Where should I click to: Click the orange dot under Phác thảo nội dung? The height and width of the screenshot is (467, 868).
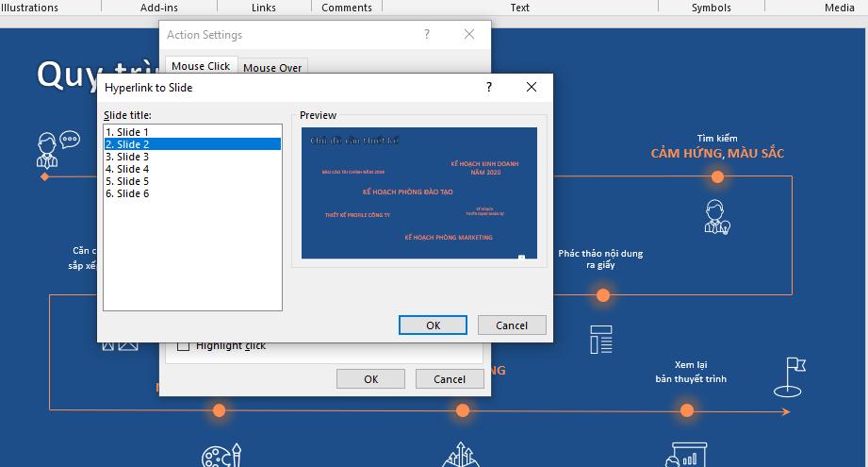point(603,295)
